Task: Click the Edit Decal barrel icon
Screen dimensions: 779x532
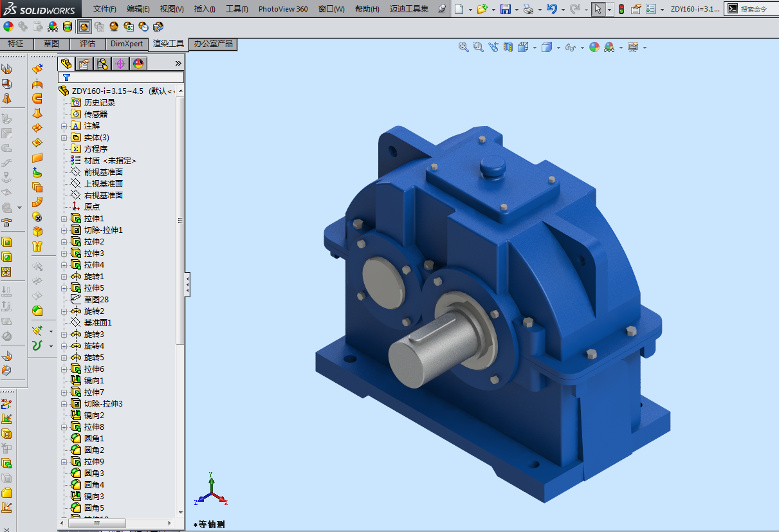Action: (x=68, y=26)
